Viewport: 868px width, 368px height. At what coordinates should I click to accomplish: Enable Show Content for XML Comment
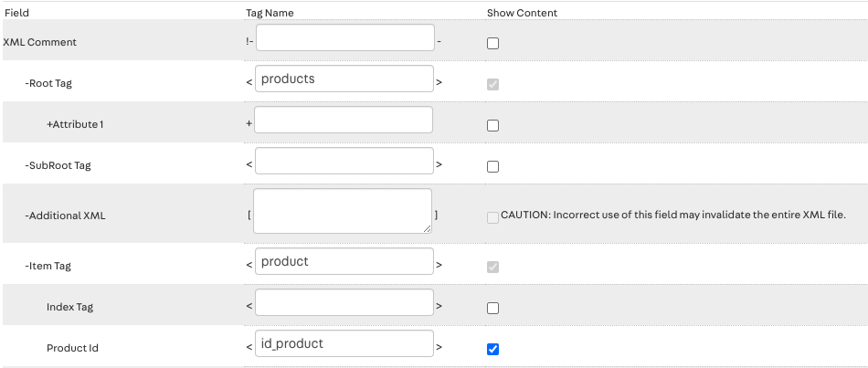[x=493, y=43]
